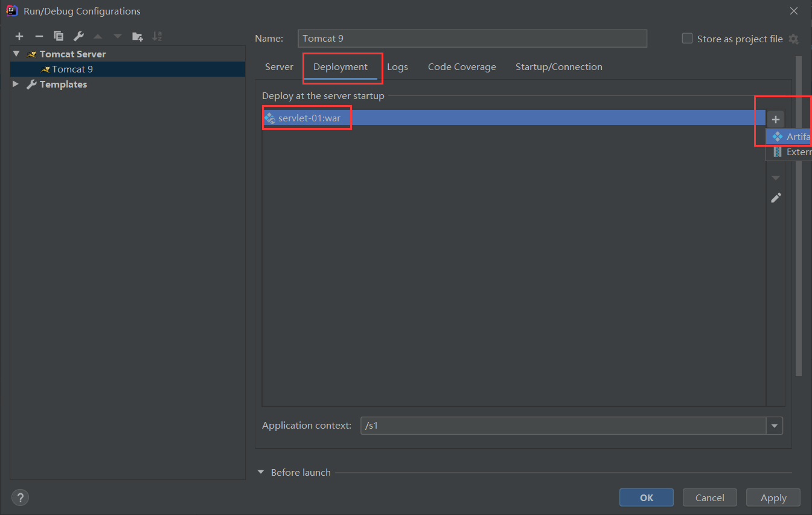The width and height of the screenshot is (812, 515).
Task: Remove selected configuration with minus icon
Action: pyautogui.click(x=39, y=36)
